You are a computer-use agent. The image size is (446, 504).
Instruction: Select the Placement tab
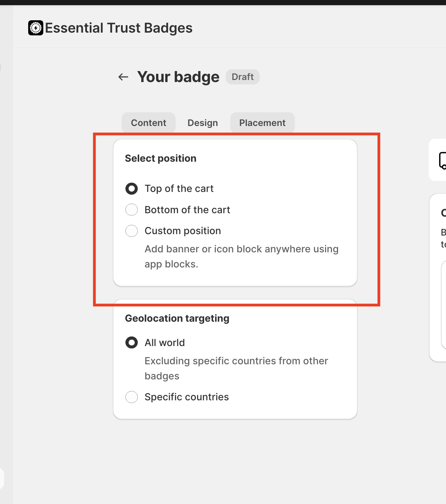click(x=262, y=123)
